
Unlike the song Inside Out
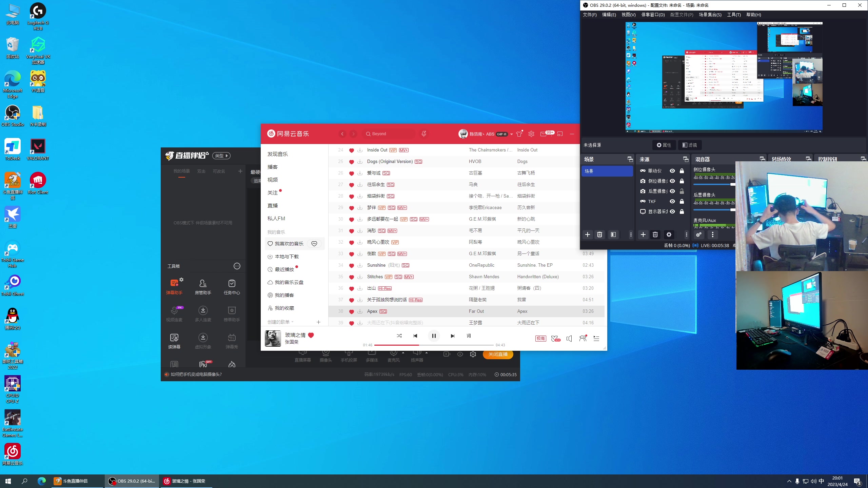click(x=352, y=150)
